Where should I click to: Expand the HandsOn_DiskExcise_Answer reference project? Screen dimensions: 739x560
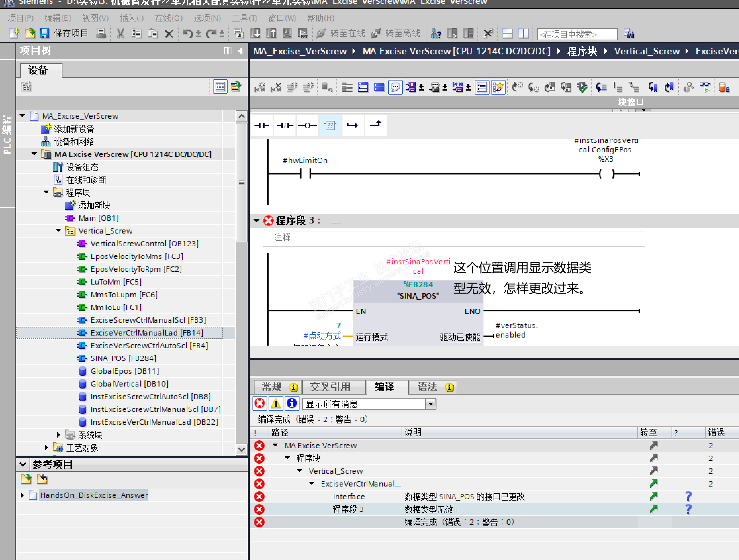tap(22, 495)
